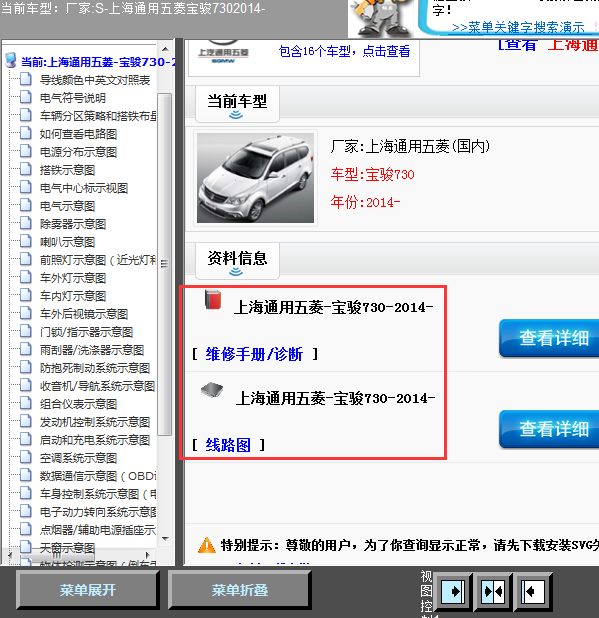Click 菜单展开 button
Screen dimensions: 599x618
tap(87, 590)
